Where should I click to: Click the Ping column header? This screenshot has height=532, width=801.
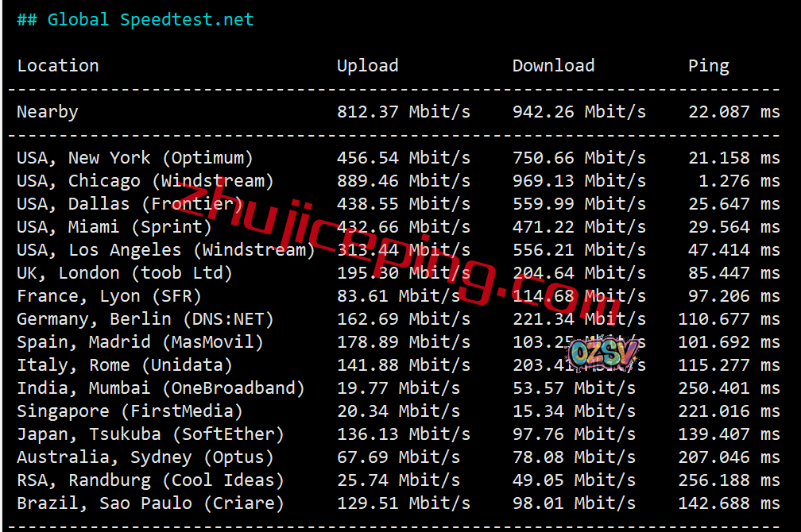pos(709,66)
